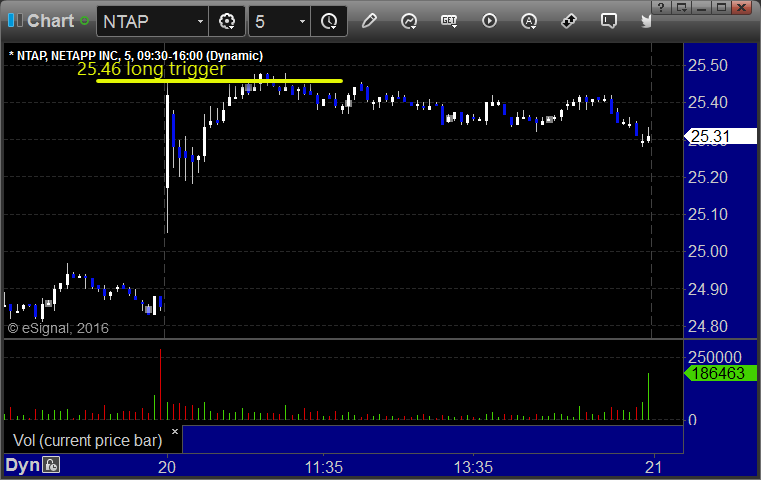Select the pencil drawing tool
The width and height of the screenshot is (761, 480).
click(369, 21)
